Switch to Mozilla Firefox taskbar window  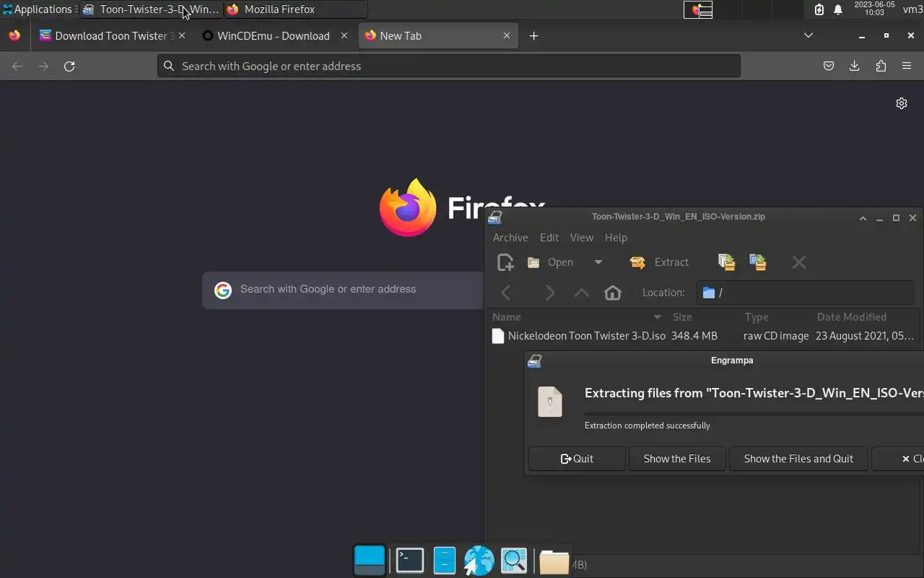[x=295, y=9]
